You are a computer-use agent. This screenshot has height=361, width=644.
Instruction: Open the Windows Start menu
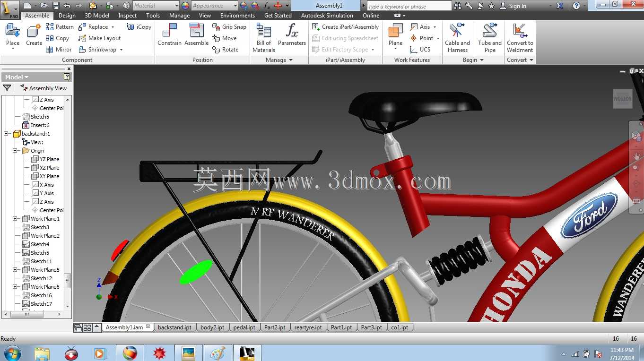point(12,353)
